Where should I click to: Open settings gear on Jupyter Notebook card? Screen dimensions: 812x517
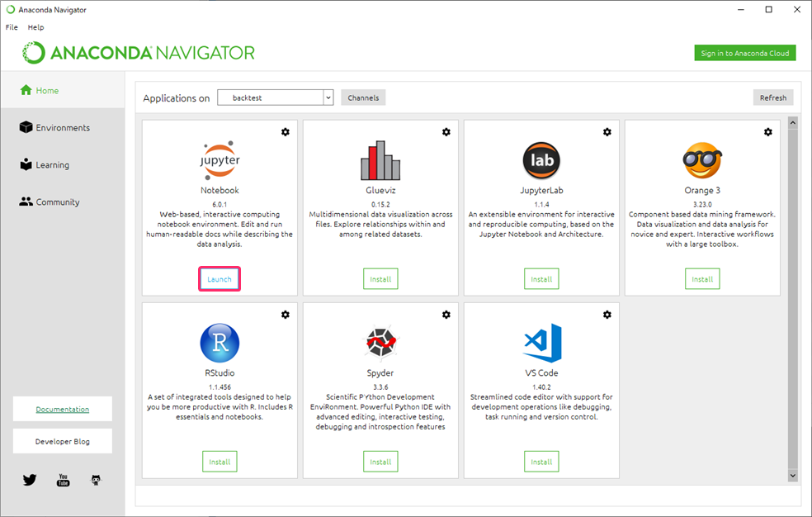point(286,132)
